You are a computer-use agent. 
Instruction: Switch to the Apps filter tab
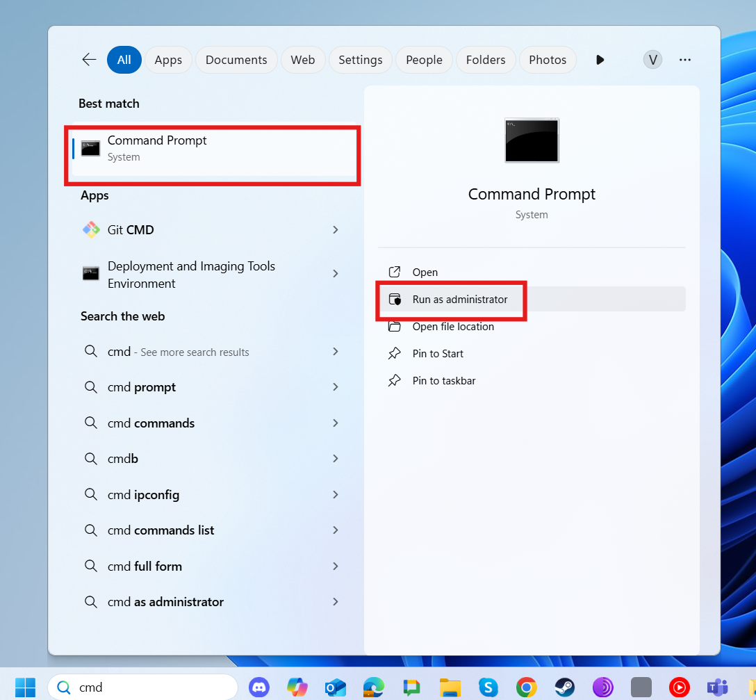[168, 60]
